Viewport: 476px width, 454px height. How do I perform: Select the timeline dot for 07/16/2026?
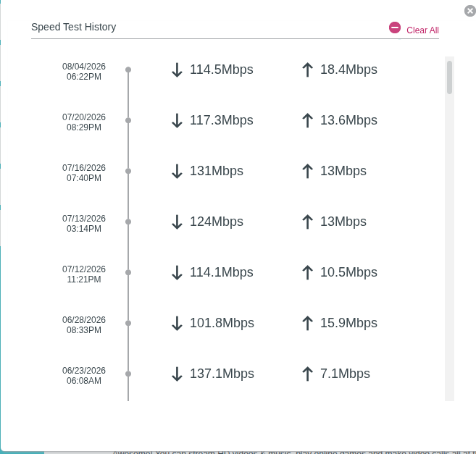pyautogui.click(x=128, y=171)
